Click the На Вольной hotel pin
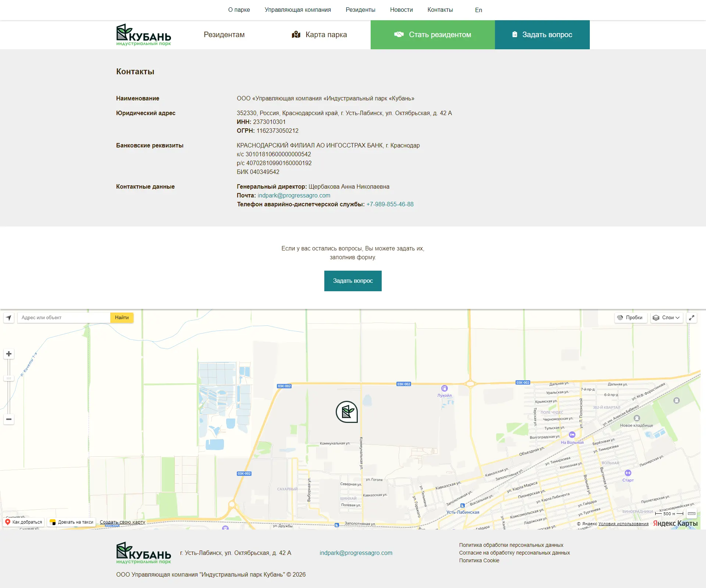The height and width of the screenshot is (588, 706). click(x=572, y=435)
